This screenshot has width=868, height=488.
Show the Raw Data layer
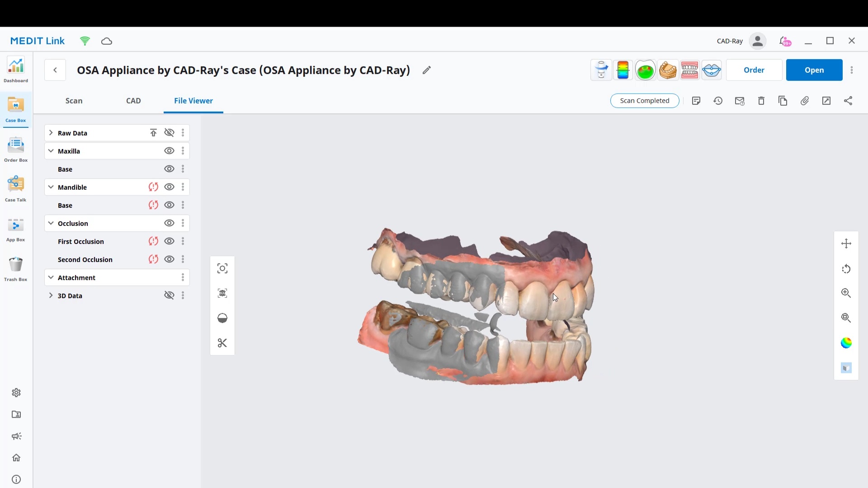(x=169, y=133)
